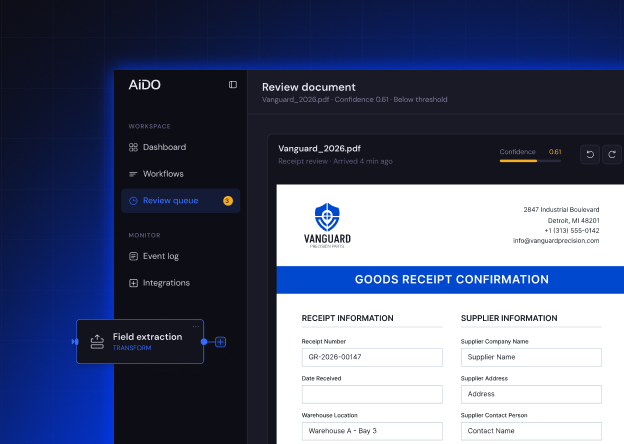Click the TRANSFORM label on the node
The image size is (624, 444).
(x=132, y=348)
